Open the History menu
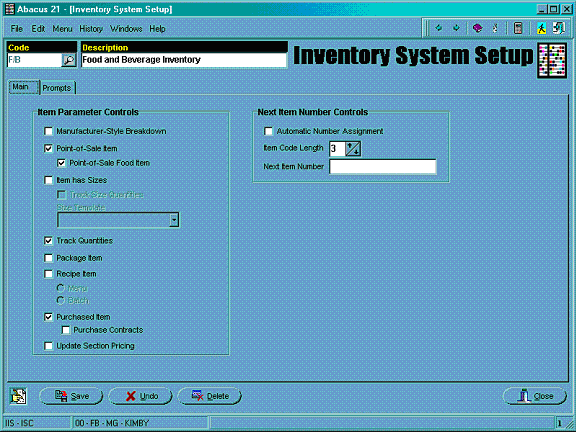Screen dimensions: 576x432 pos(91,29)
